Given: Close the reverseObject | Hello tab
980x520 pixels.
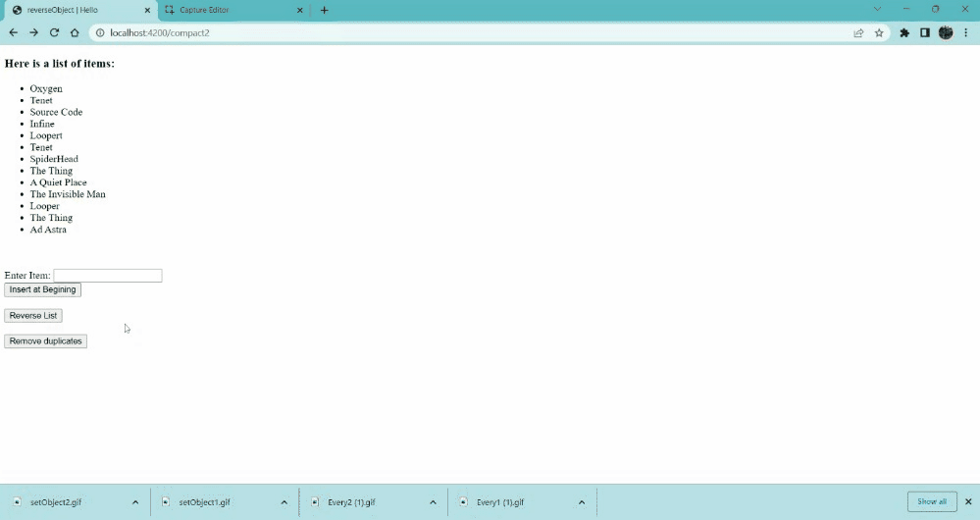Looking at the screenshot, I should coord(147,10).
